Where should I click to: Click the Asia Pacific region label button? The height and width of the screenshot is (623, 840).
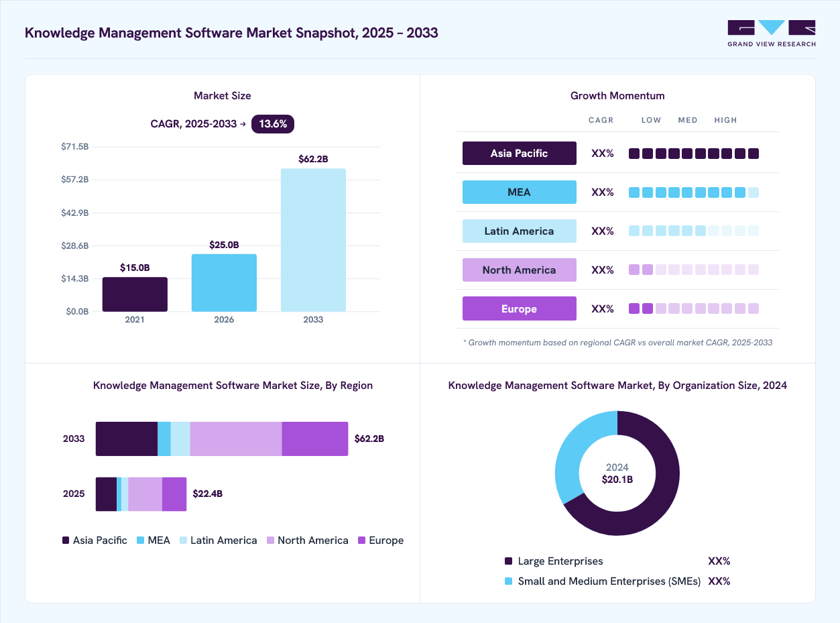520,153
